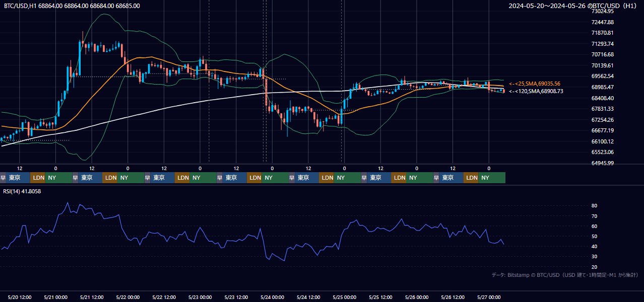Click price axis value 71870.81
The height and width of the screenshot is (302, 644).
click(602, 33)
